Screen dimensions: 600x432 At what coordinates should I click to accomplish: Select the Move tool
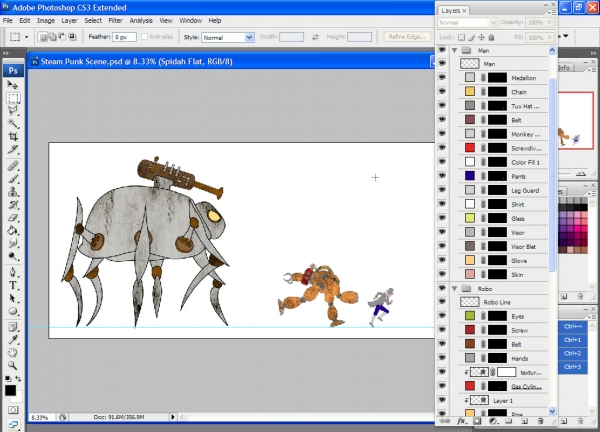(x=13, y=85)
